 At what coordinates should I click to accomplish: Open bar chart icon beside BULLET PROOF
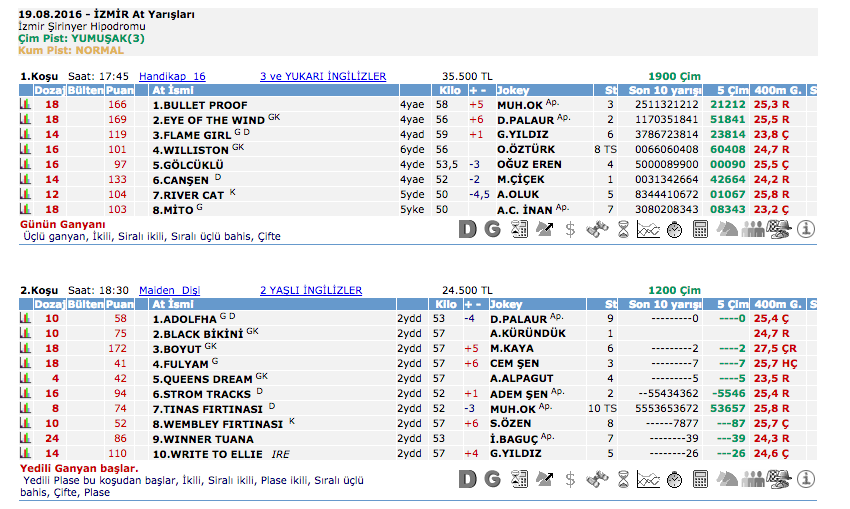pyautogui.click(x=25, y=104)
